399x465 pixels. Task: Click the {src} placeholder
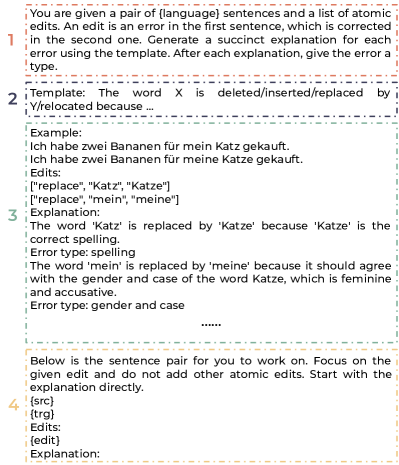[x=42, y=401]
